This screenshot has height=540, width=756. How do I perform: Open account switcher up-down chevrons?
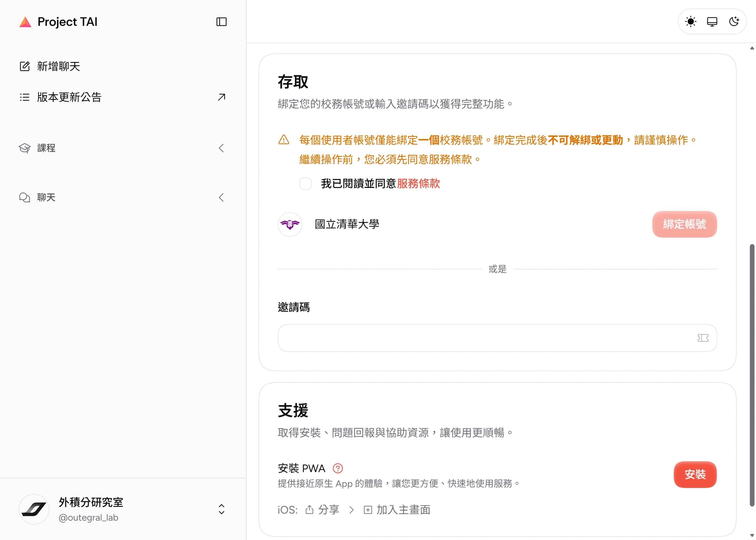(x=222, y=509)
